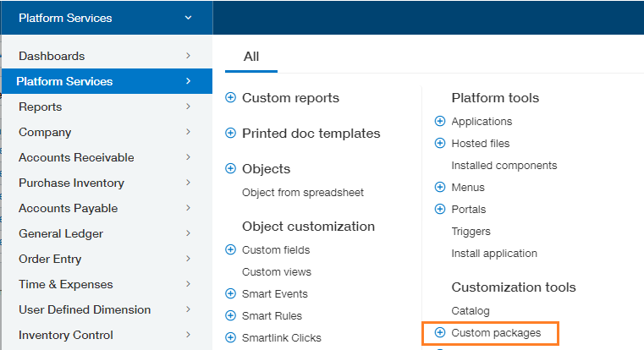Click the plus icon beside Smart Events
This screenshot has width=644, height=350.
[x=231, y=293]
